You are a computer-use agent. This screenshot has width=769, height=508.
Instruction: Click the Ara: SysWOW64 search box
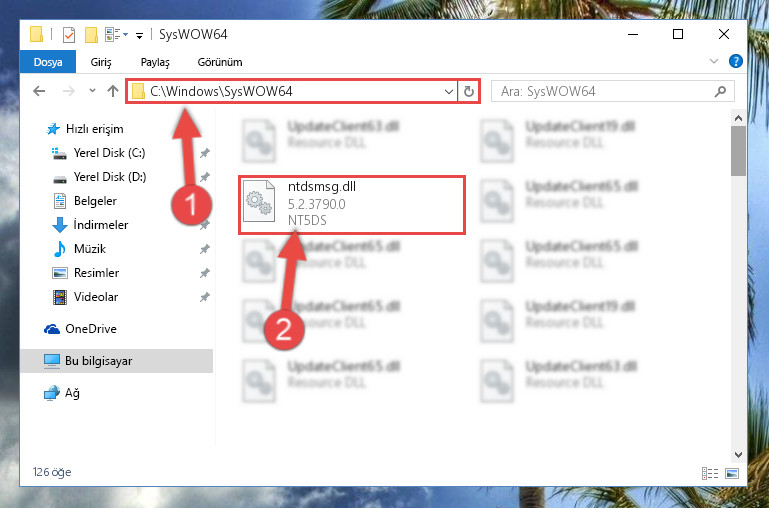613,91
